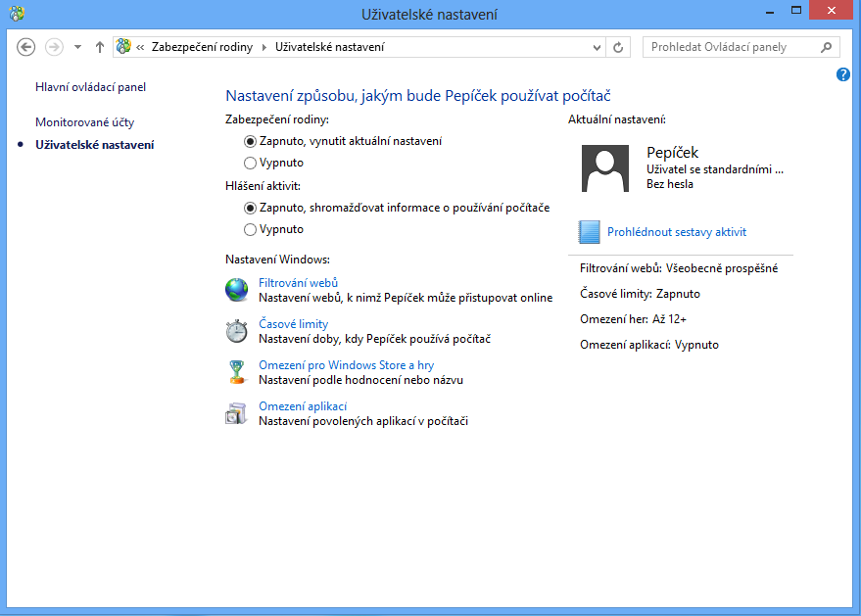The height and width of the screenshot is (616, 861).
Task: Click the back navigation arrow
Action: tap(26, 47)
